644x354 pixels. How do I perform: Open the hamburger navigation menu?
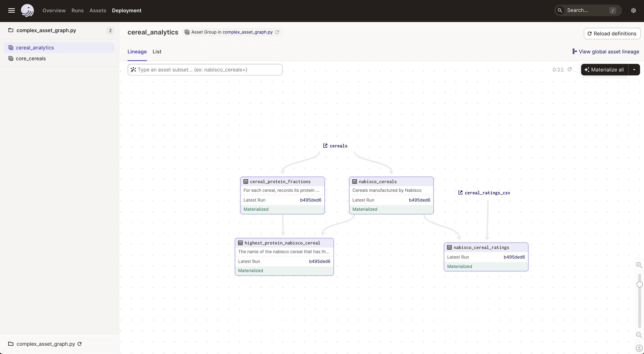click(11, 10)
